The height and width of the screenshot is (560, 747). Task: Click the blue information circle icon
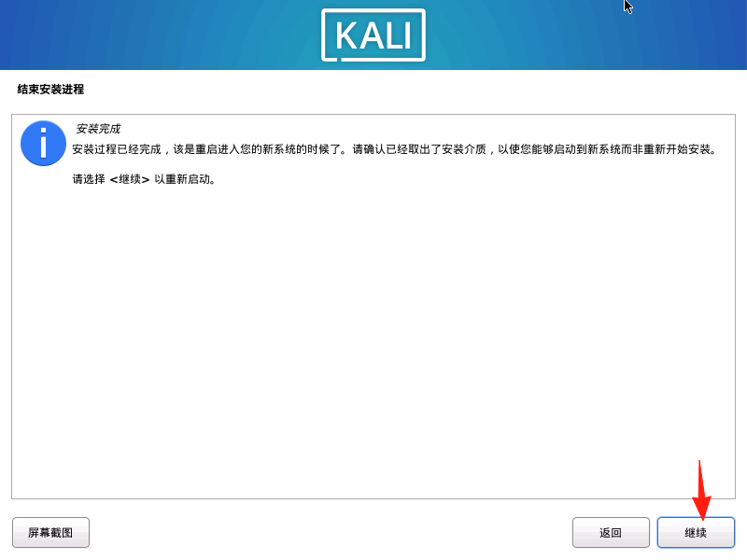click(43, 143)
